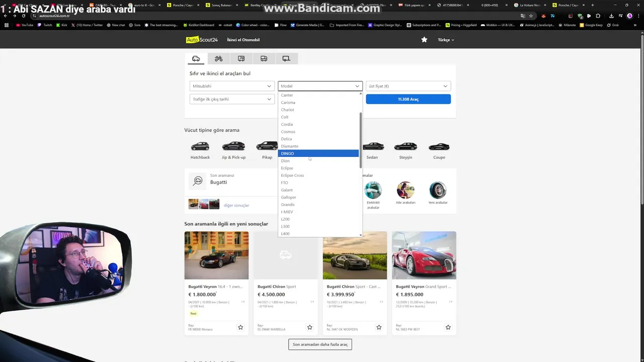Open the Mitsubishi make dropdown
This screenshot has width=644, height=362.
click(x=232, y=86)
